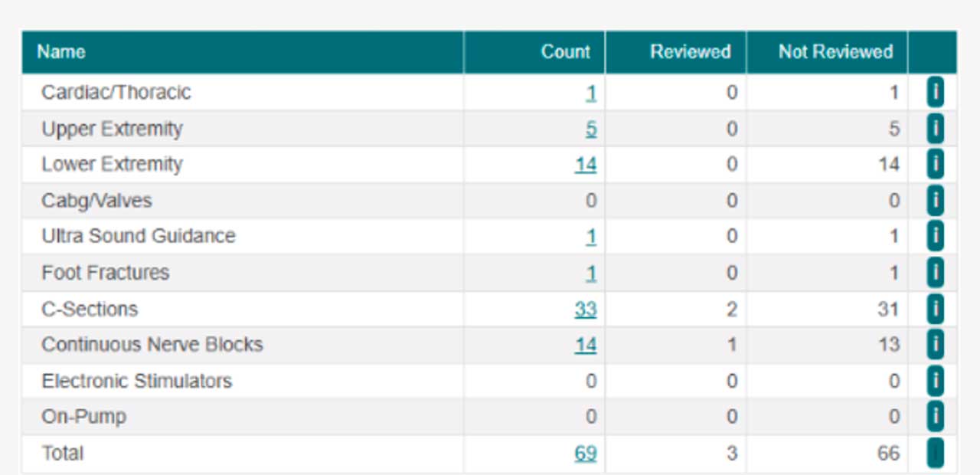Click C-Sections Reviewed value 2

(x=732, y=310)
